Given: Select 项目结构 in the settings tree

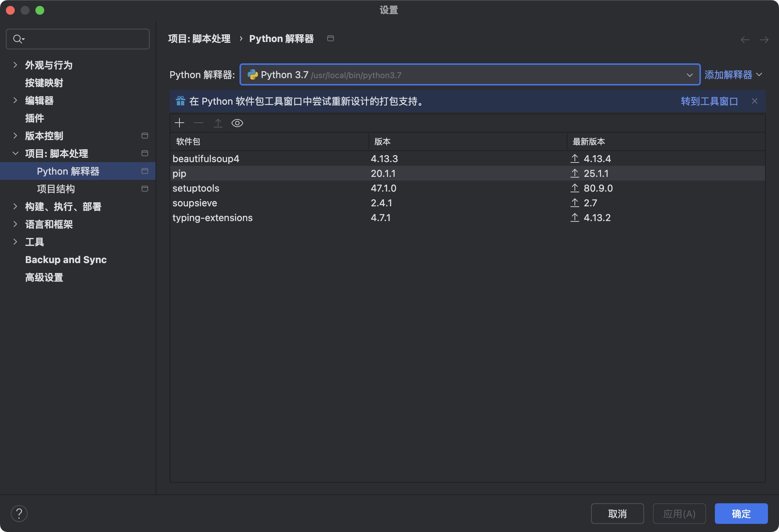Looking at the screenshot, I should tap(56, 189).
